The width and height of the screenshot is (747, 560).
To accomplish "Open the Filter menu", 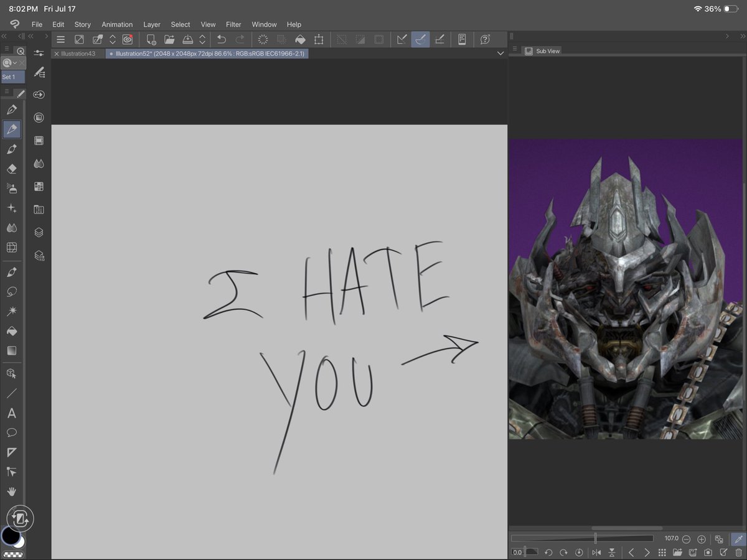I will click(233, 24).
